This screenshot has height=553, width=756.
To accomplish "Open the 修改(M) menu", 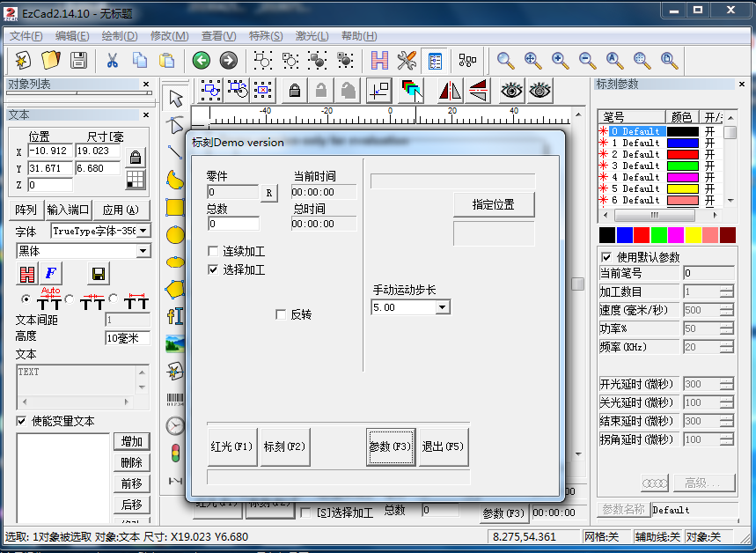I will point(169,36).
